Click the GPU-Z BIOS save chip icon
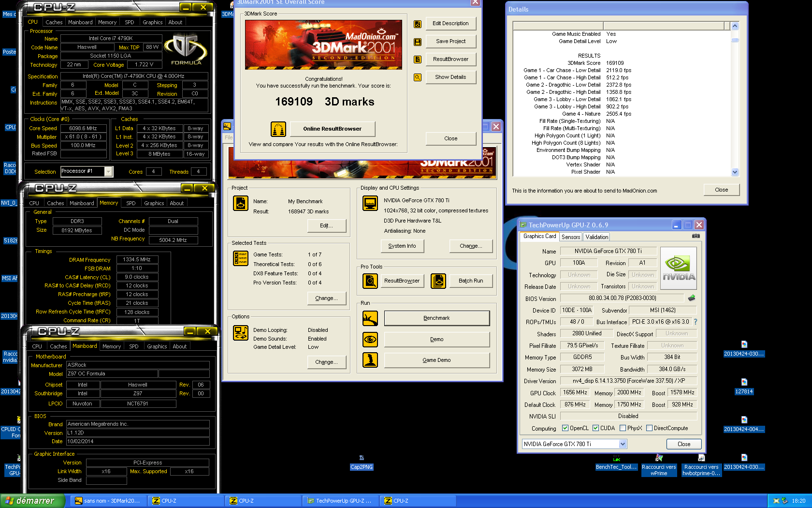 pos(692,298)
